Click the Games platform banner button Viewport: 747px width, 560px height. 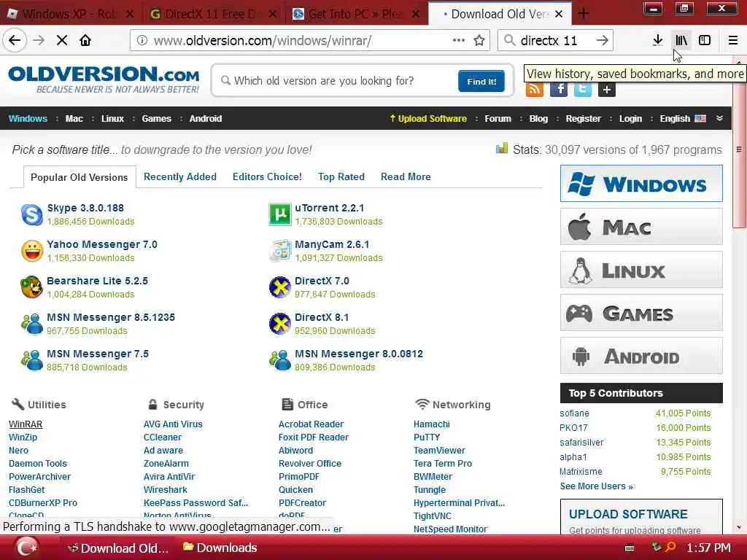[641, 313]
